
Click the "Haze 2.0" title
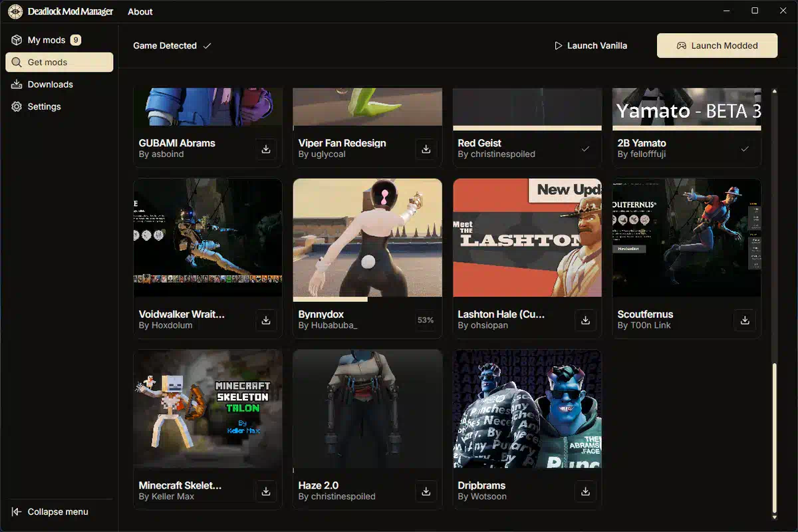(x=319, y=485)
